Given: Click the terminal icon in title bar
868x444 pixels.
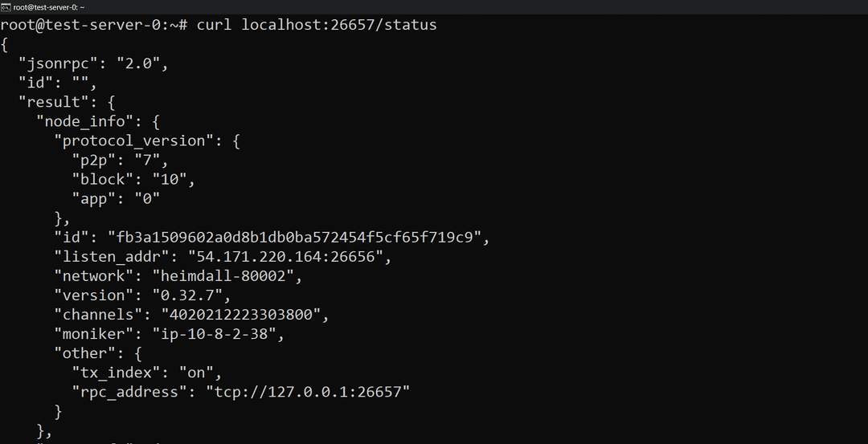Looking at the screenshot, I should (x=6, y=6).
